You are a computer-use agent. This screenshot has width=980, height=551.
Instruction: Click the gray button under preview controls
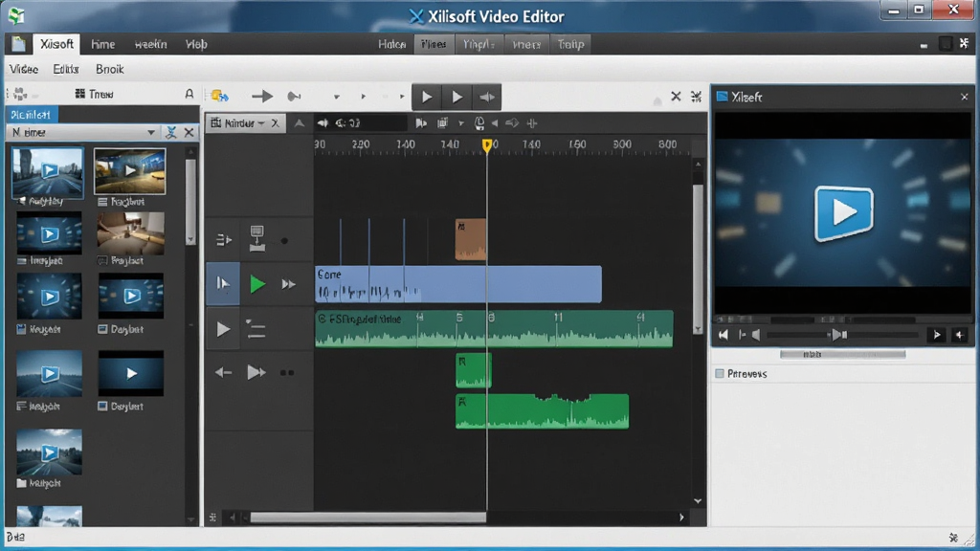[x=842, y=354]
